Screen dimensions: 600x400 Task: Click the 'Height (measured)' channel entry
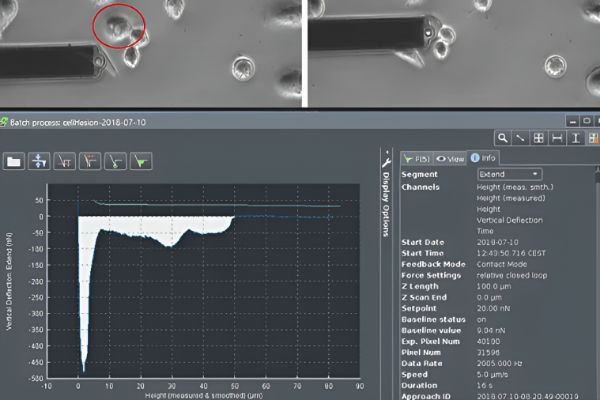point(510,198)
